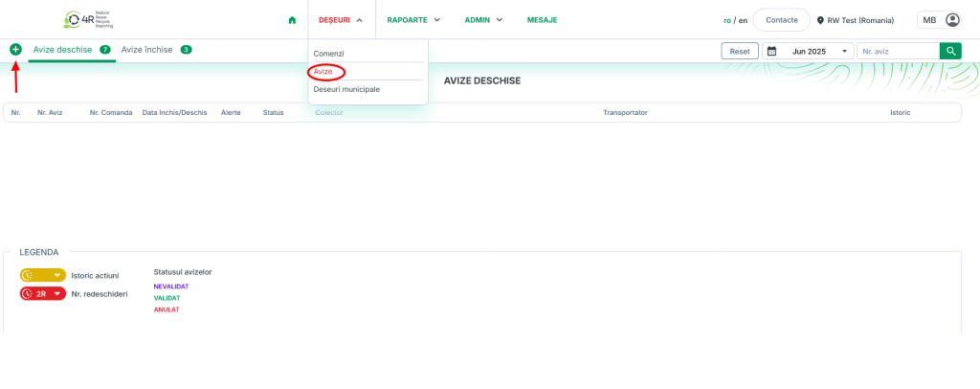Collapse the DEȘEURI menu

341,20
